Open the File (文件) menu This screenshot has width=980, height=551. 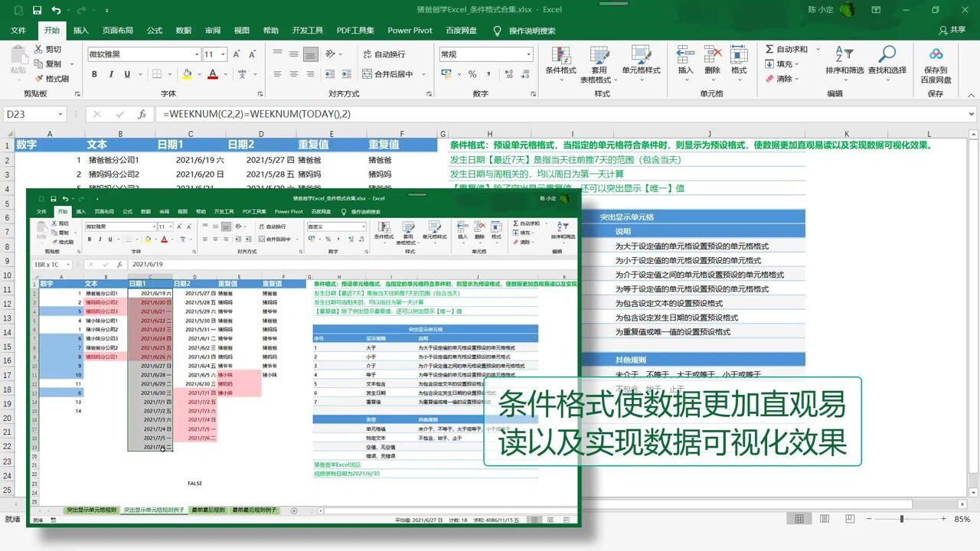coord(18,31)
